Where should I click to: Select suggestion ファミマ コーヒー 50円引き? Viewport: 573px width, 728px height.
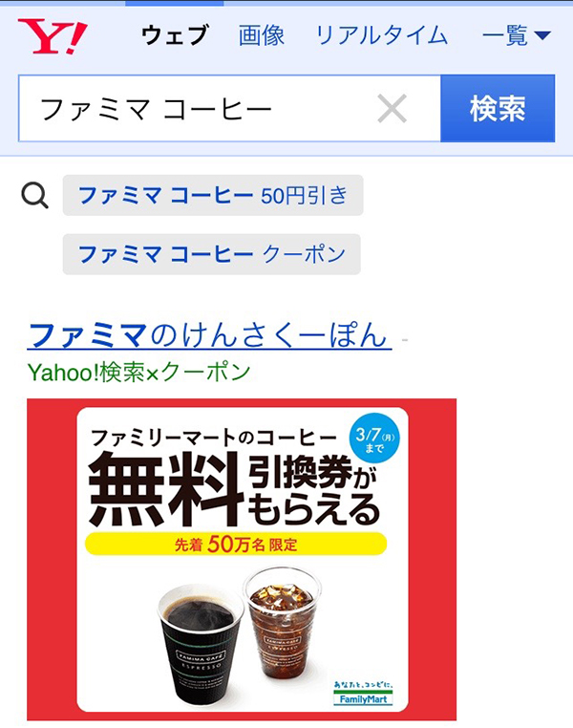point(213,196)
